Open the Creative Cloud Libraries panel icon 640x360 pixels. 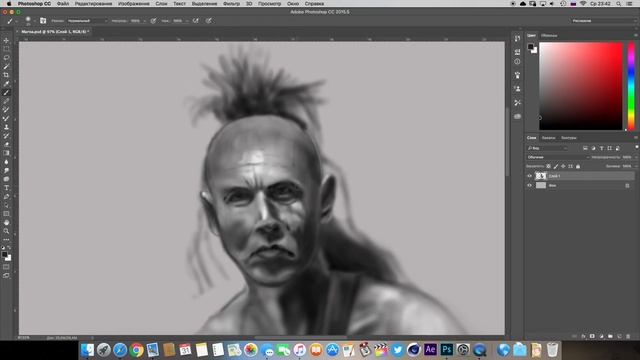518,116
